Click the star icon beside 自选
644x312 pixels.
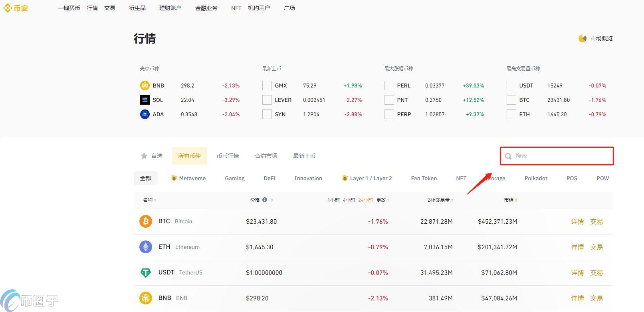click(x=144, y=156)
